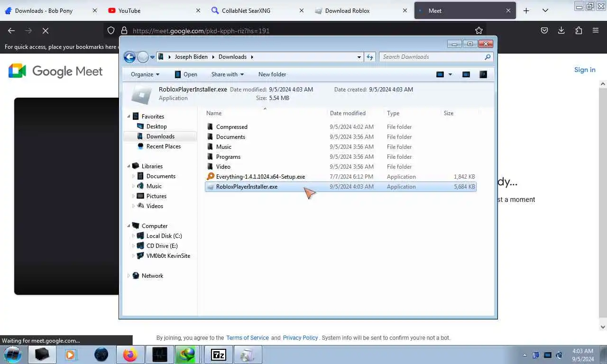Click the magnifier icon in Search Downloads
This screenshot has height=364, width=607.
[x=487, y=57]
